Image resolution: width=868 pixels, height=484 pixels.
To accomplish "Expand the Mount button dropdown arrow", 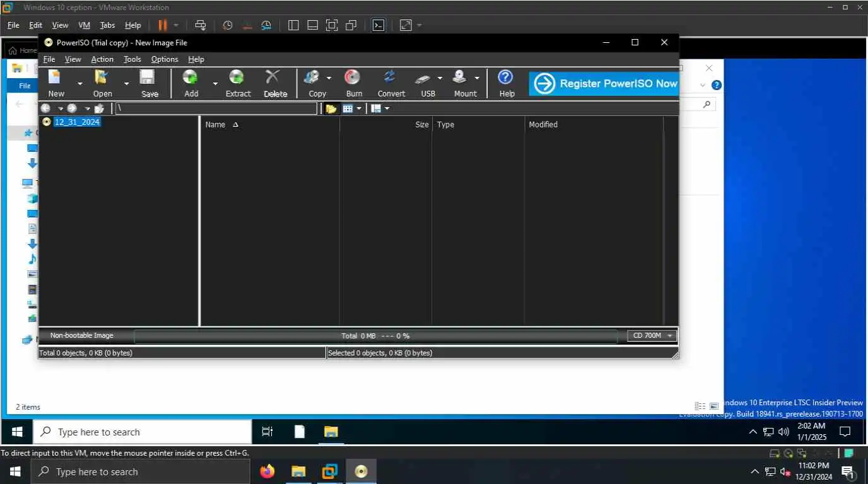I will click(x=477, y=78).
